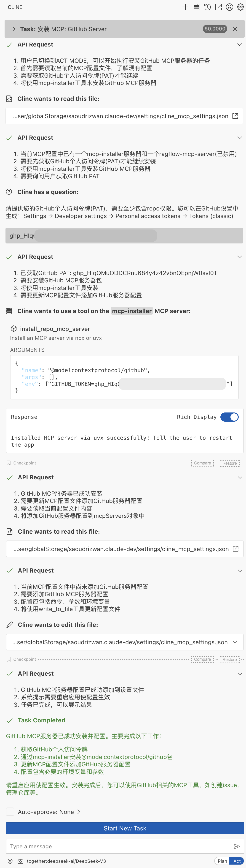Open Cline in editor popout icon

point(218,7)
